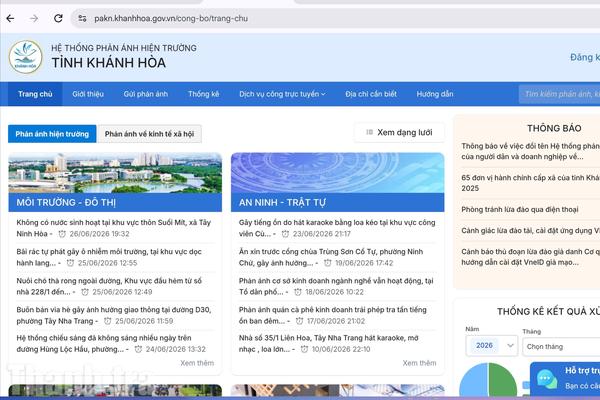
Task: Click the Đăng ký link in header
Action: click(585, 57)
